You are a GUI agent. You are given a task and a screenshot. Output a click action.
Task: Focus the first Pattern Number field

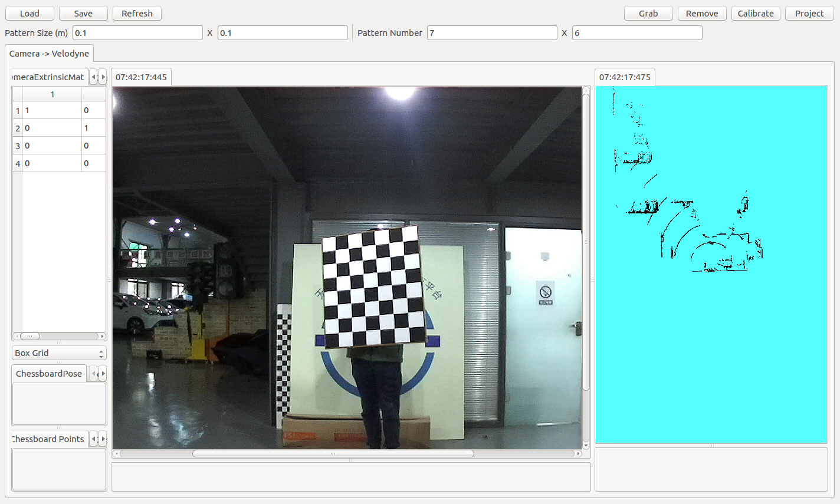pos(491,33)
